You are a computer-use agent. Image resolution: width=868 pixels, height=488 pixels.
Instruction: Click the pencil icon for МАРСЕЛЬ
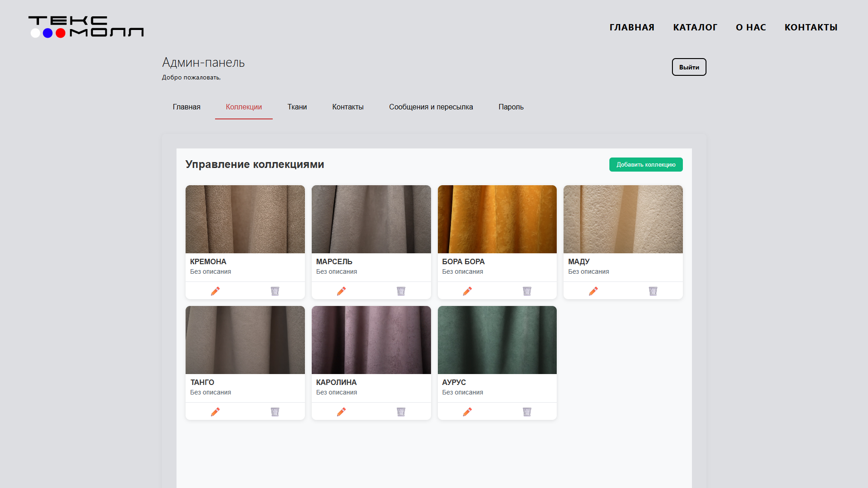(x=341, y=291)
